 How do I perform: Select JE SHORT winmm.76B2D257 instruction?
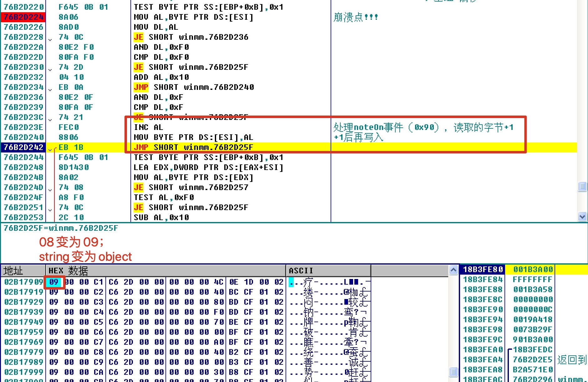coord(191,188)
